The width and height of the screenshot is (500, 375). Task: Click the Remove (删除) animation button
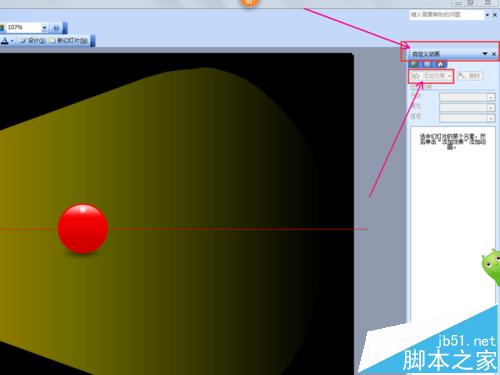[x=470, y=76]
